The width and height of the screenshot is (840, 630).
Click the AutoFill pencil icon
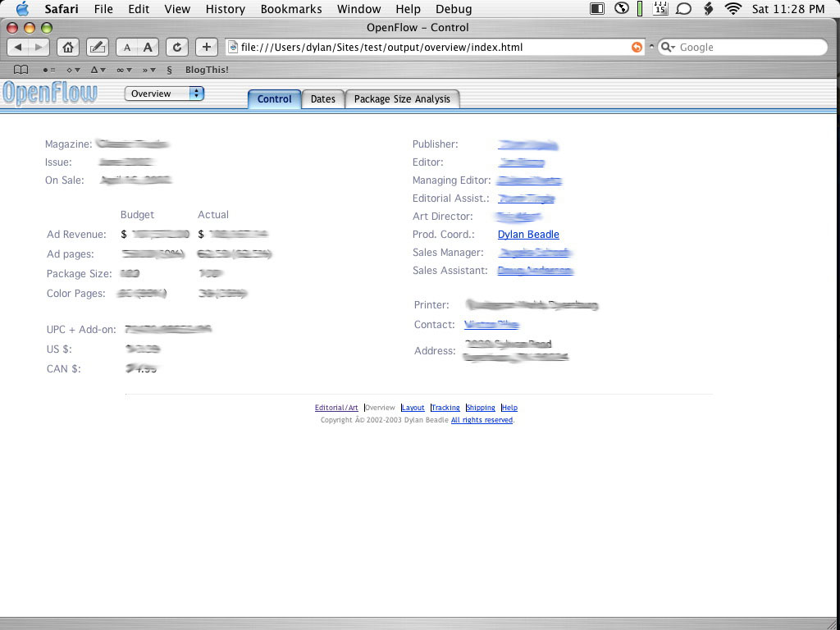point(97,47)
